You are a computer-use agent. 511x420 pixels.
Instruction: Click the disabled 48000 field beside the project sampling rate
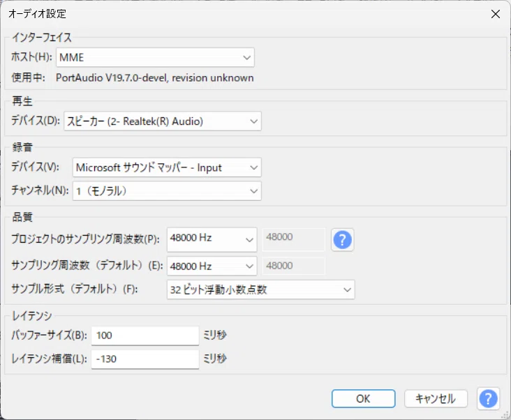coord(294,239)
